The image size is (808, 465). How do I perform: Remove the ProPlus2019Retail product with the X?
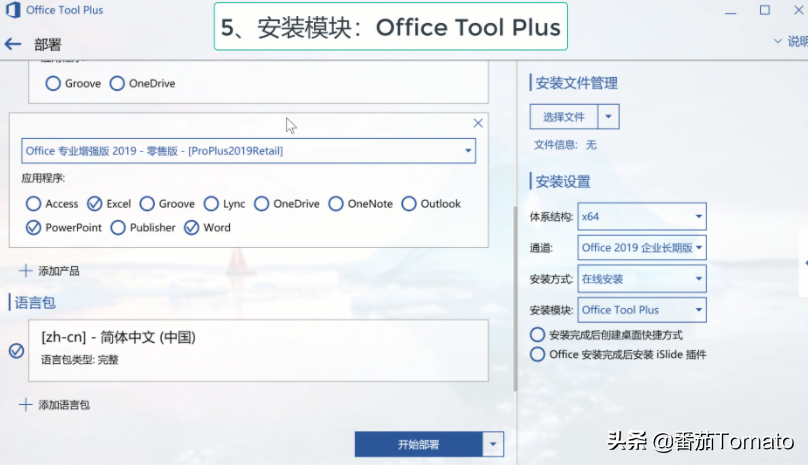click(x=478, y=123)
